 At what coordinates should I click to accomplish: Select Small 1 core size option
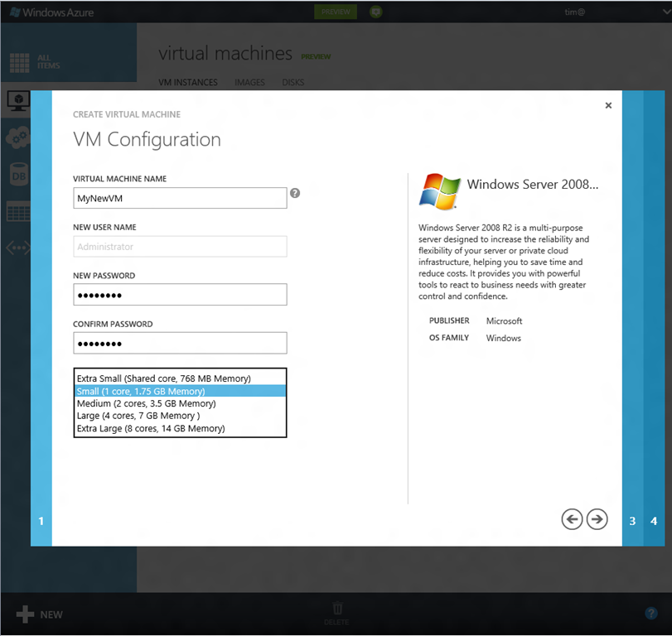click(180, 391)
